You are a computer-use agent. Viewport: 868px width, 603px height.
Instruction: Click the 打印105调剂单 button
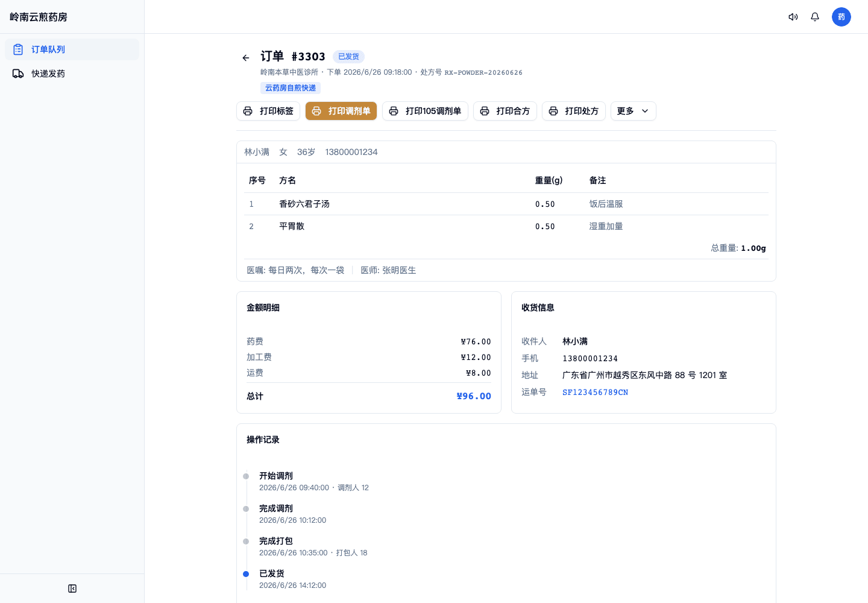click(425, 111)
